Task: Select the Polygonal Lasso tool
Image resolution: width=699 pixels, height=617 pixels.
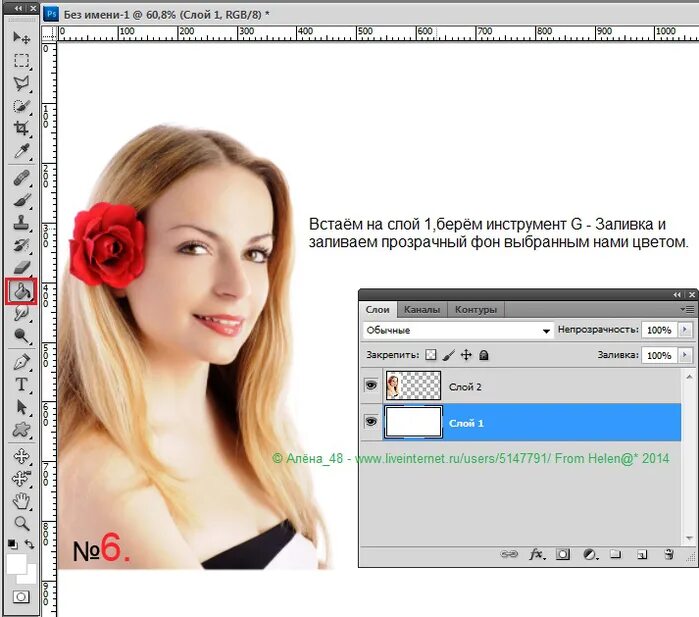Action: click(21, 83)
